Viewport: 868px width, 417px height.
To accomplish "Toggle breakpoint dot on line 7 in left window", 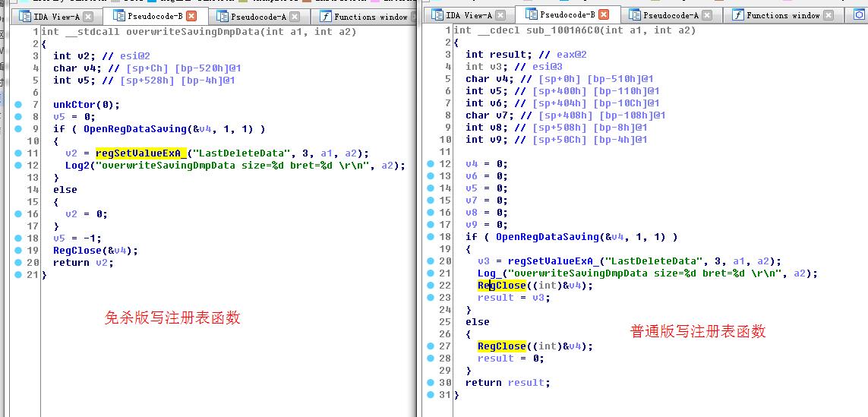I will 18,105.
